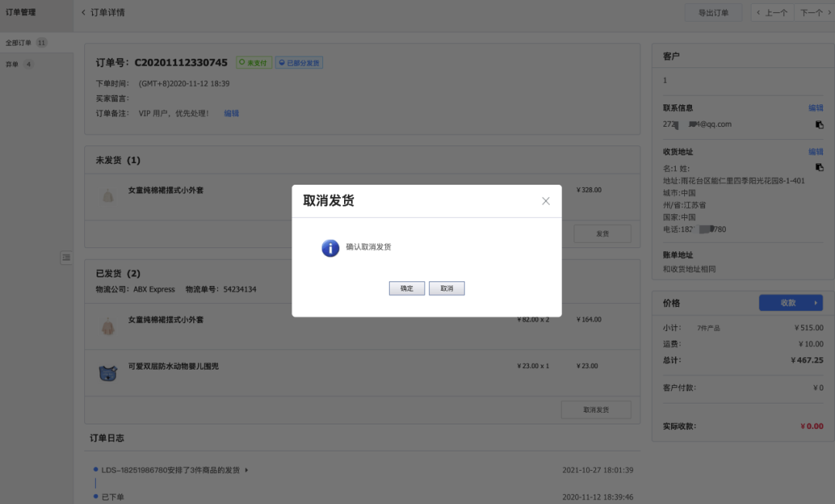Screen dimensions: 835x504
Task: Go to next order via 下一个
Action: [811, 12]
